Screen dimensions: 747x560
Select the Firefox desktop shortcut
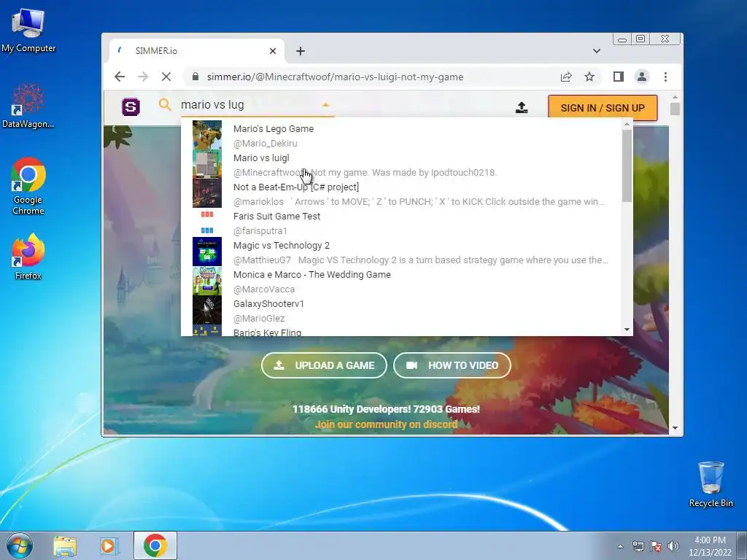pyautogui.click(x=28, y=256)
